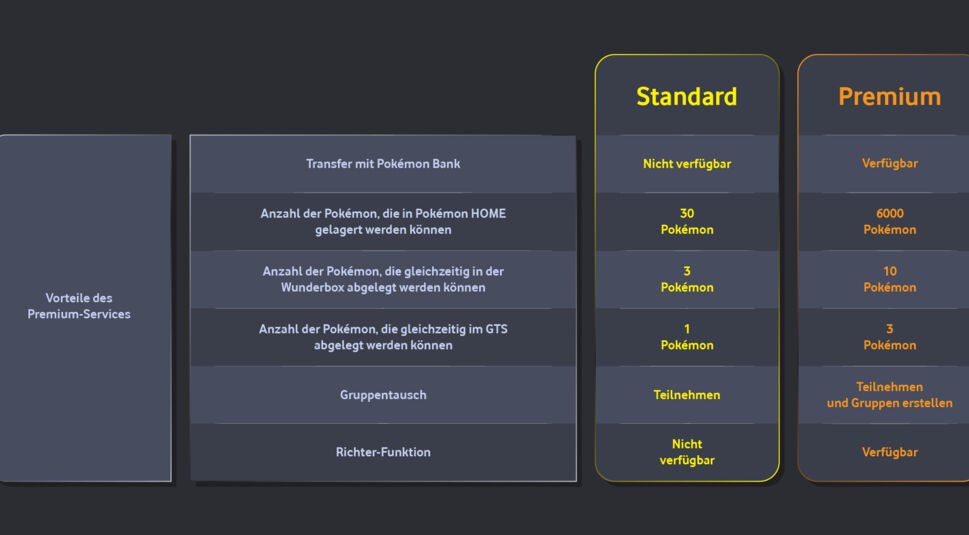Click Premium's Verfügbar for Pokémon Bank transfer

pos(889,163)
